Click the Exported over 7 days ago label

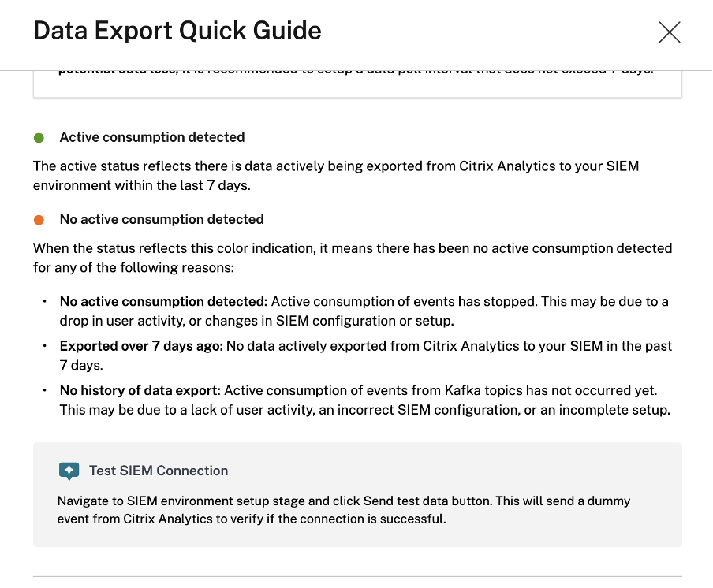pos(141,346)
